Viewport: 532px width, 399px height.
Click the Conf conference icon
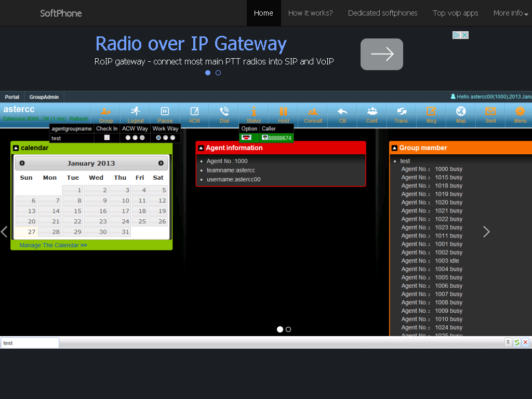(x=372, y=112)
